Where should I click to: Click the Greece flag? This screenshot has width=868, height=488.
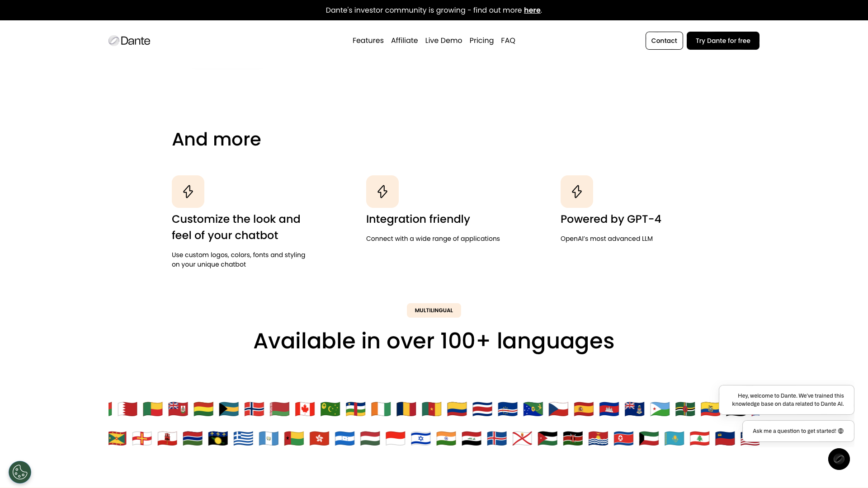pos(243,438)
